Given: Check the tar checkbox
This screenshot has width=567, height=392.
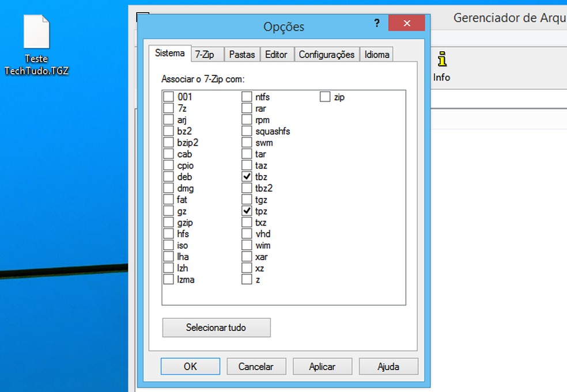Looking at the screenshot, I should coord(247,154).
